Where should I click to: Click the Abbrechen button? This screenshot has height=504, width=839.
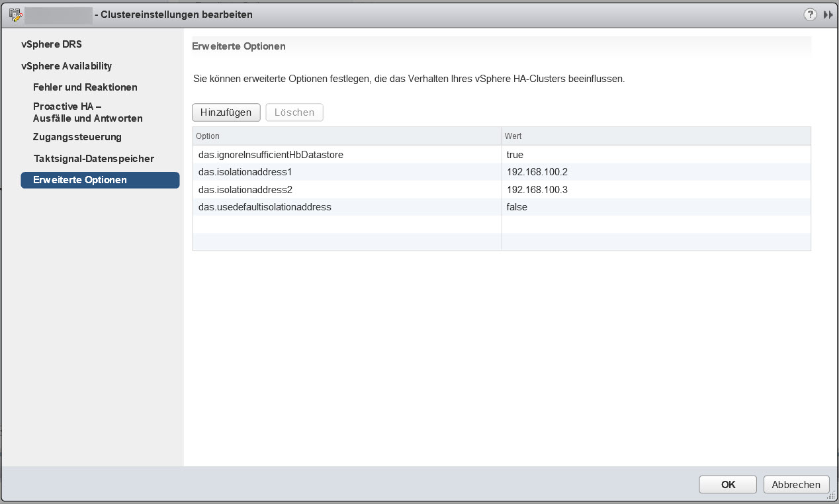796,484
